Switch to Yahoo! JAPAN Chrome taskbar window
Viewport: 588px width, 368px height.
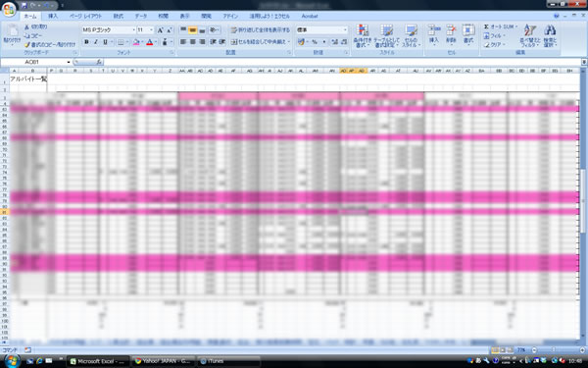pos(164,361)
